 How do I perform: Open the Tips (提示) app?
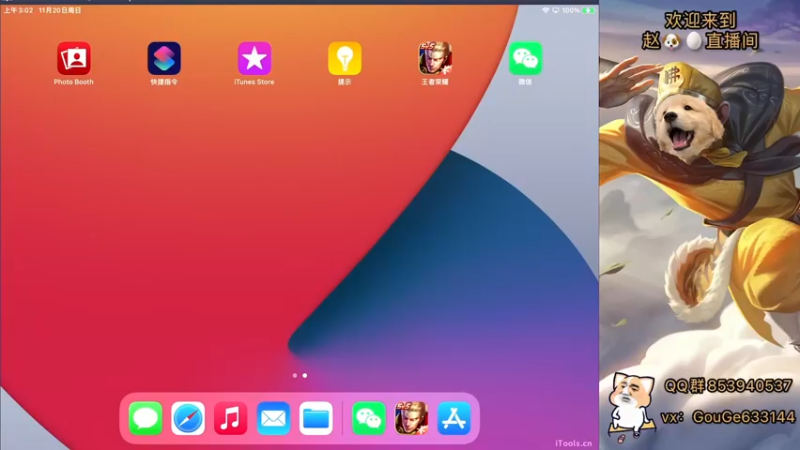344,58
